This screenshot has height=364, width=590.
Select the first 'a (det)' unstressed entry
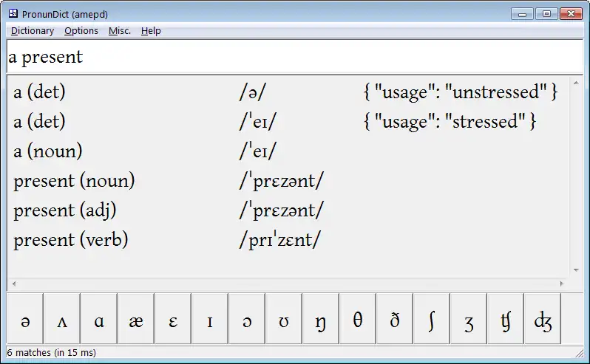click(39, 92)
